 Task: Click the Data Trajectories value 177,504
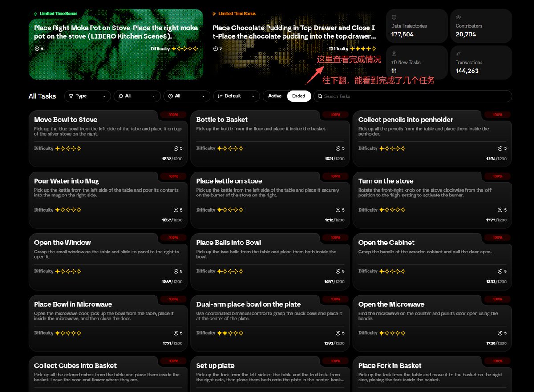(402, 34)
